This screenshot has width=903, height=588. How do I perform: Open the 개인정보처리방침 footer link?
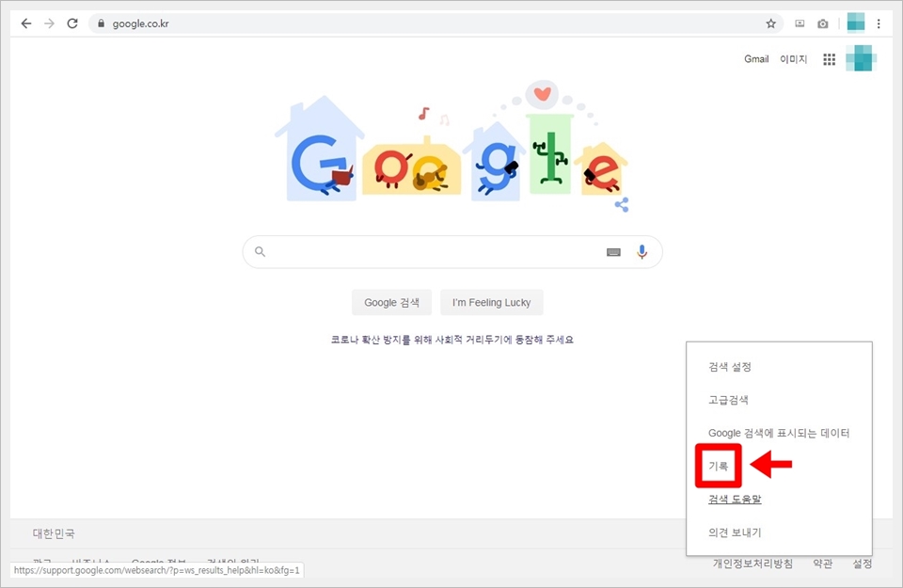point(752,564)
